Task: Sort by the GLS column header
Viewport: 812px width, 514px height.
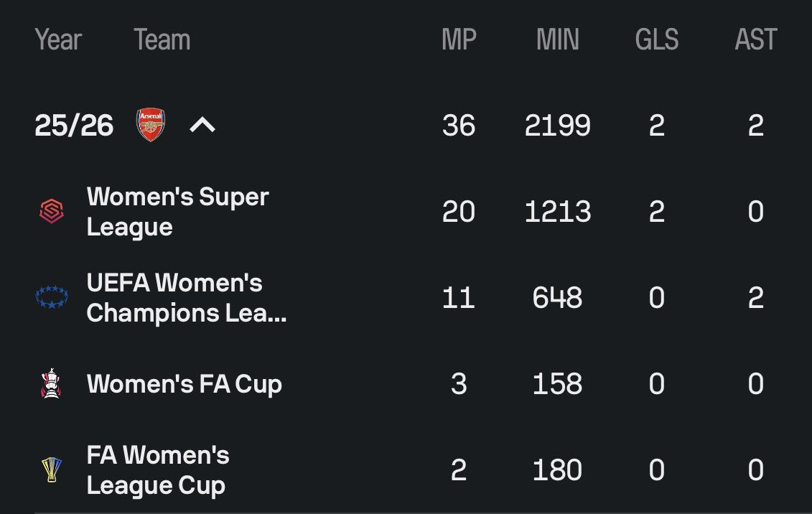Action: tap(657, 39)
